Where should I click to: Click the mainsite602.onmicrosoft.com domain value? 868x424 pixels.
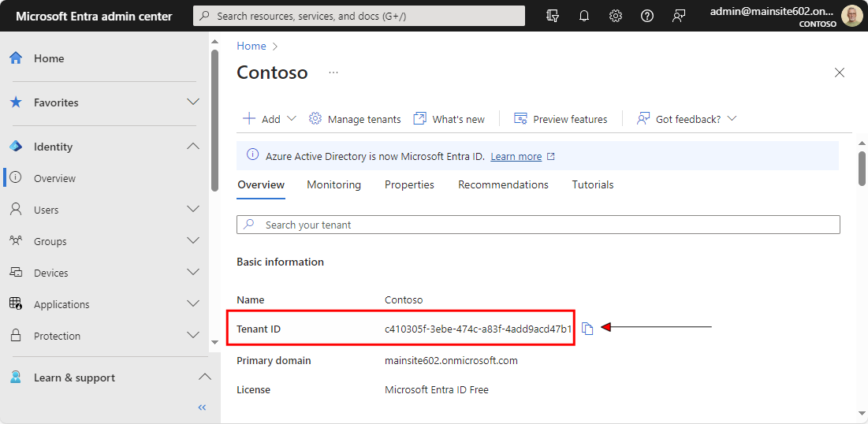pyautogui.click(x=451, y=360)
